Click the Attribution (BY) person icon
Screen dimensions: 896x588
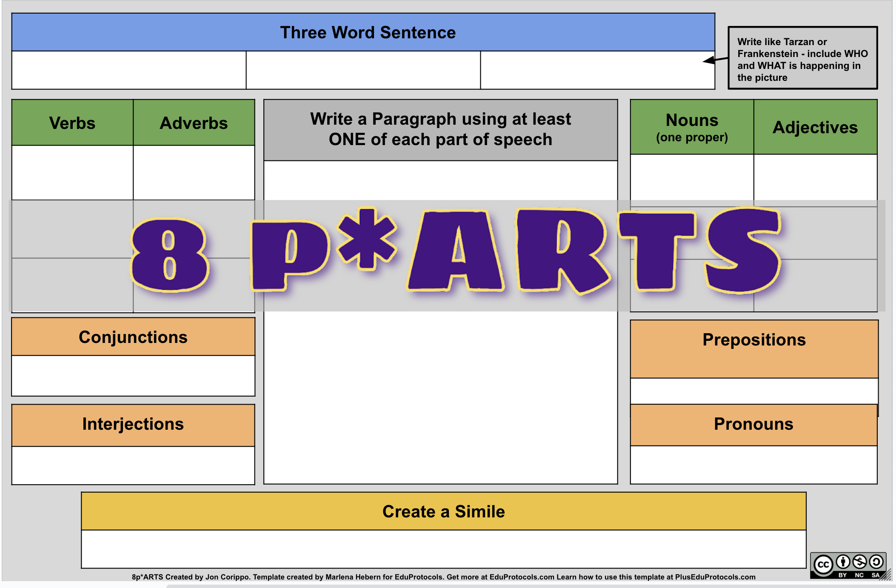(x=843, y=562)
